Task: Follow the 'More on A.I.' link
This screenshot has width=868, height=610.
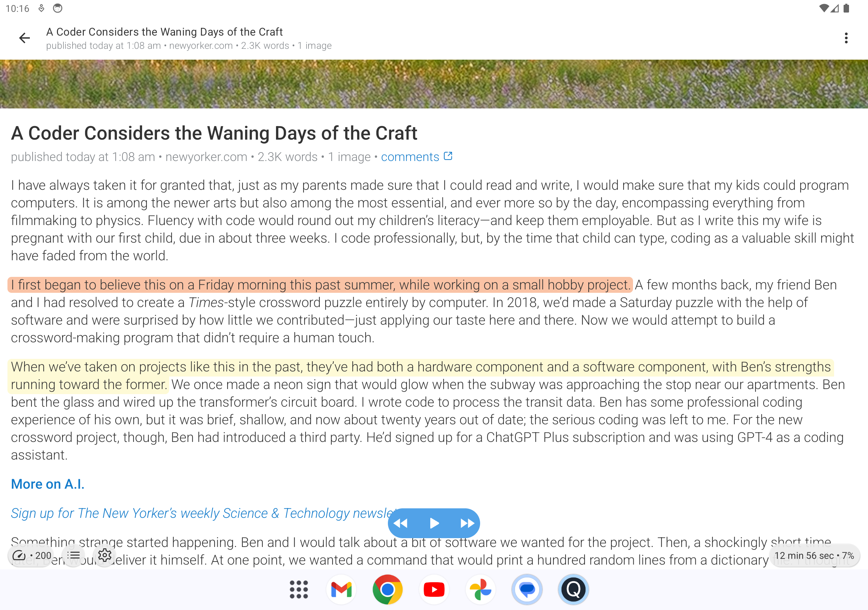Action: pos(47,484)
